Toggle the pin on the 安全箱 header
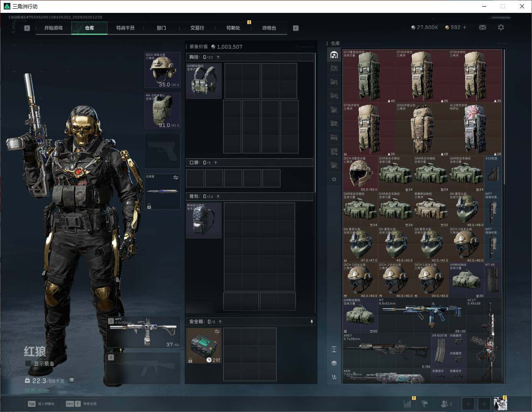The height and width of the screenshot is (412, 532). 311,322
